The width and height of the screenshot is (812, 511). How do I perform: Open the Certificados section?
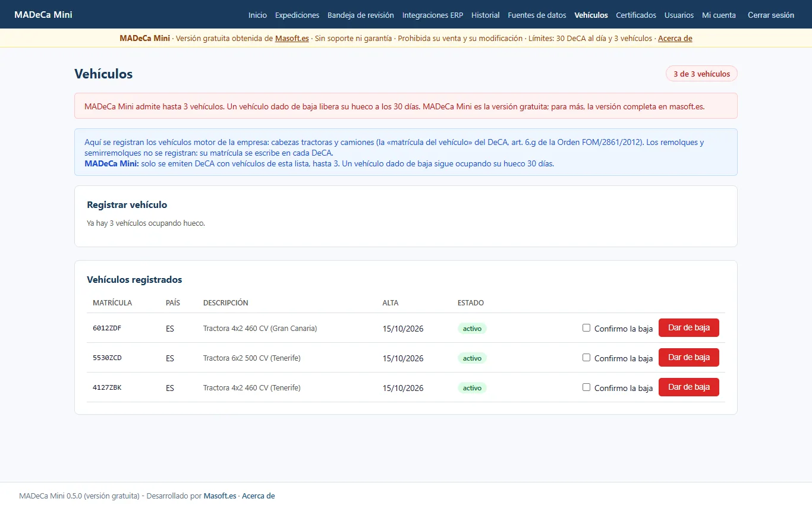pos(636,15)
